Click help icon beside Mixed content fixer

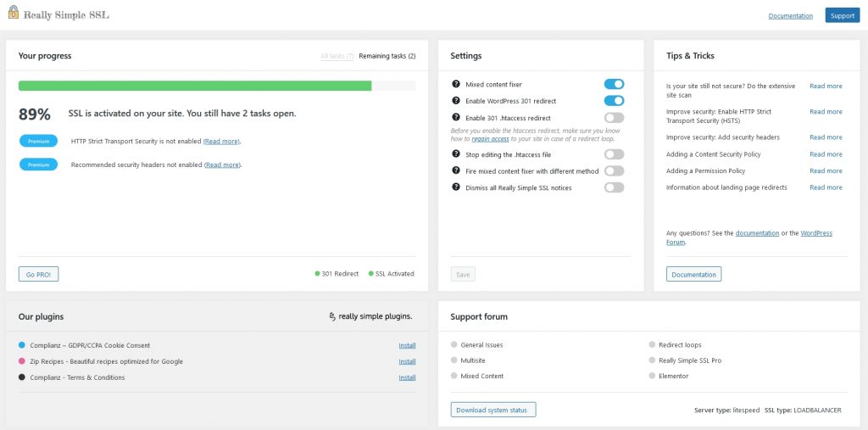[x=456, y=84]
